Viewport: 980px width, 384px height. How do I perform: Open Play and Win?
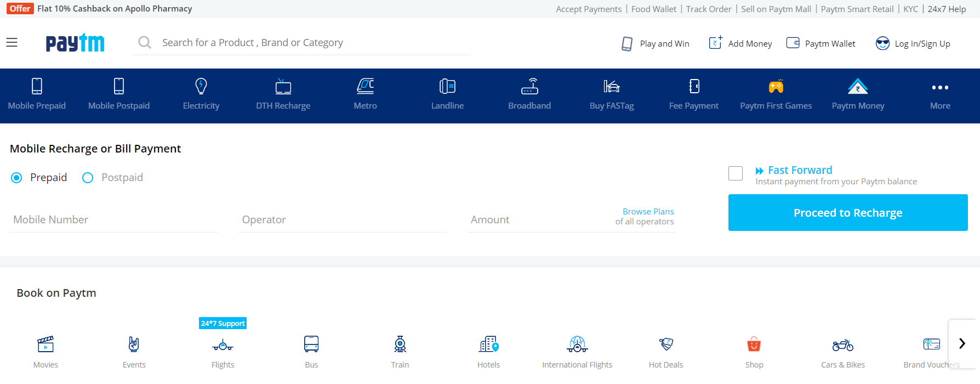pyautogui.click(x=656, y=43)
